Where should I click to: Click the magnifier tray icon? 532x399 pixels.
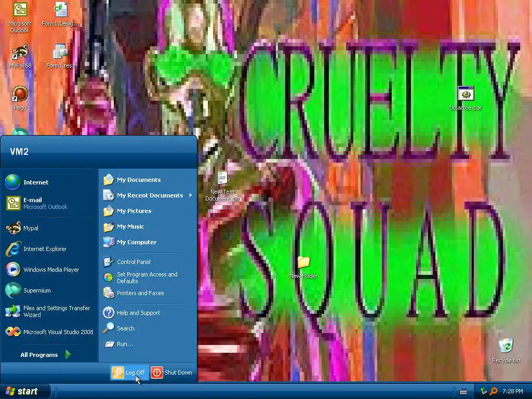tap(494, 391)
